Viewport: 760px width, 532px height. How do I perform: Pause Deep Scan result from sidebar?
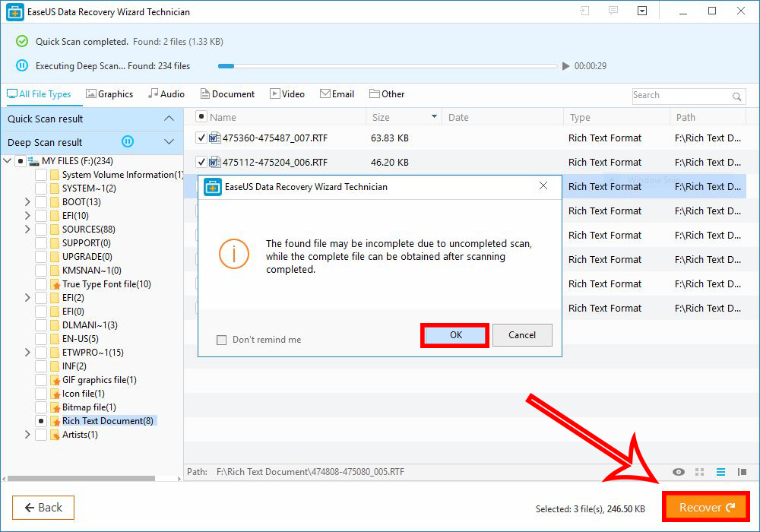128,142
